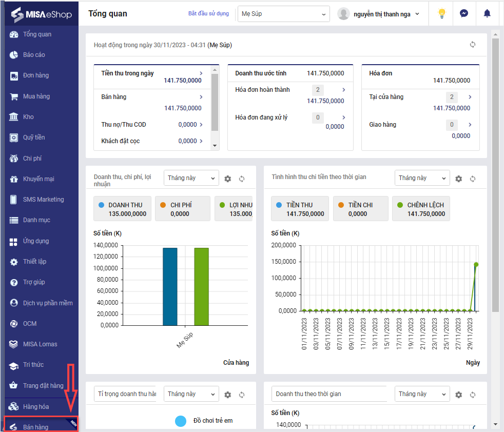Refresh the cash flow over time chart
The width and height of the screenshot is (504, 432).
(x=473, y=179)
